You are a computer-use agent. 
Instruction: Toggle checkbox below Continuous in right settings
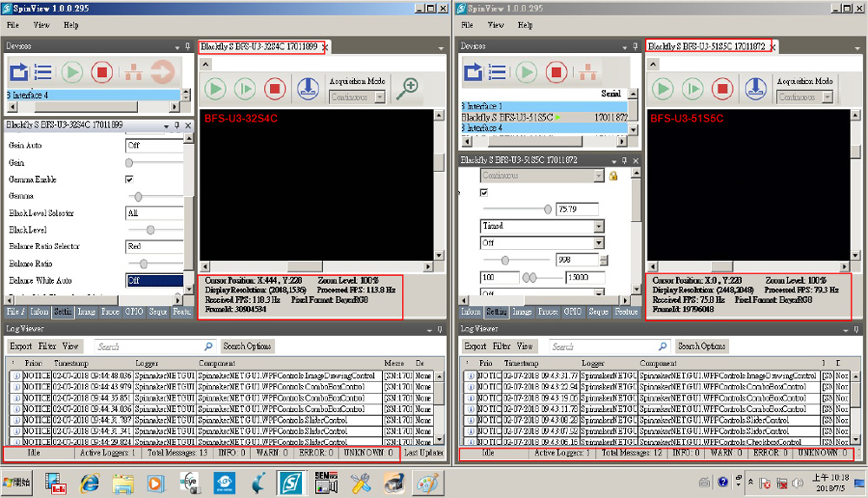pyautogui.click(x=485, y=193)
